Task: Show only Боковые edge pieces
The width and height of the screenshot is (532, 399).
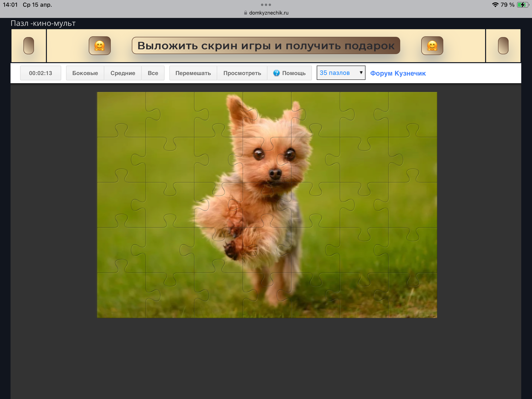Action: coord(85,73)
